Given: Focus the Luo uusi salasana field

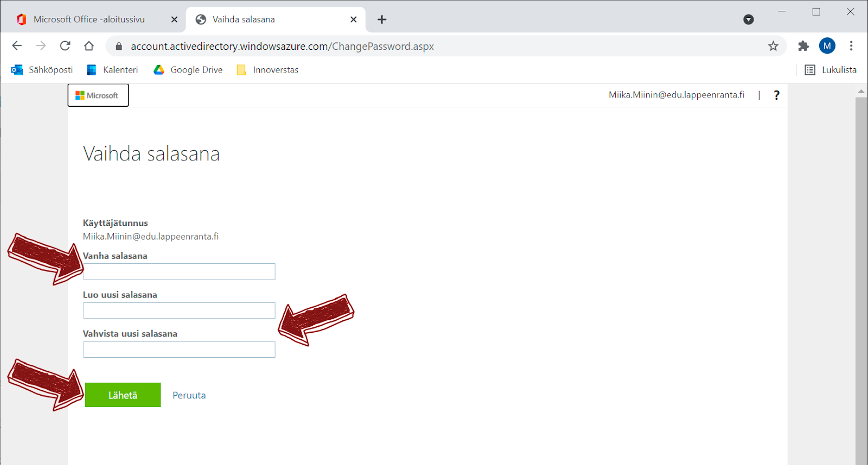Looking at the screenshot, I should click(180, 311).
